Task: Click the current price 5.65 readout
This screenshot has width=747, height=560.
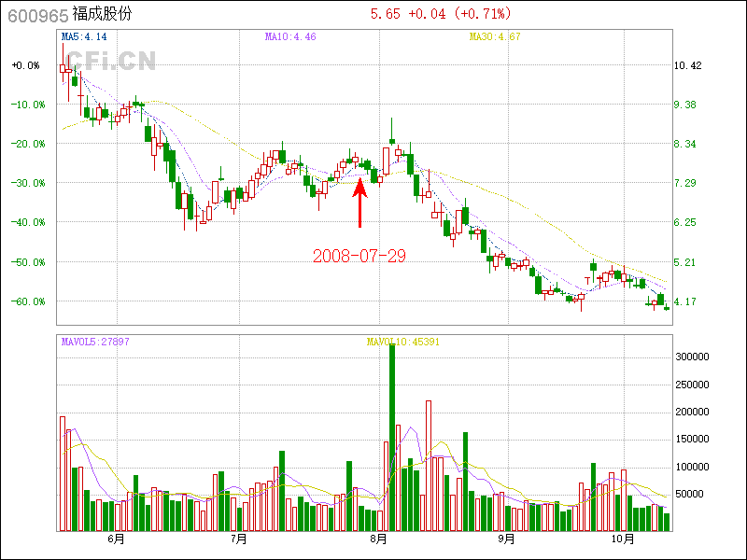Action: (385, 14)
